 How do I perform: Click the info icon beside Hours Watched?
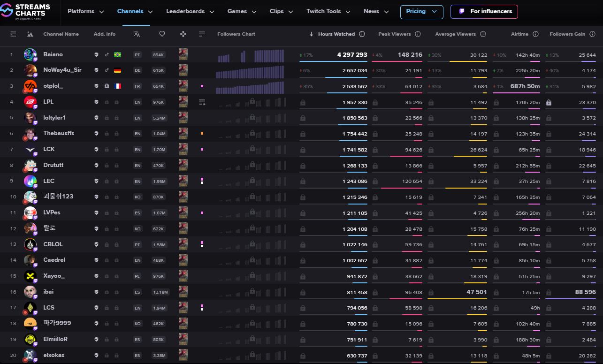point(362,34)
